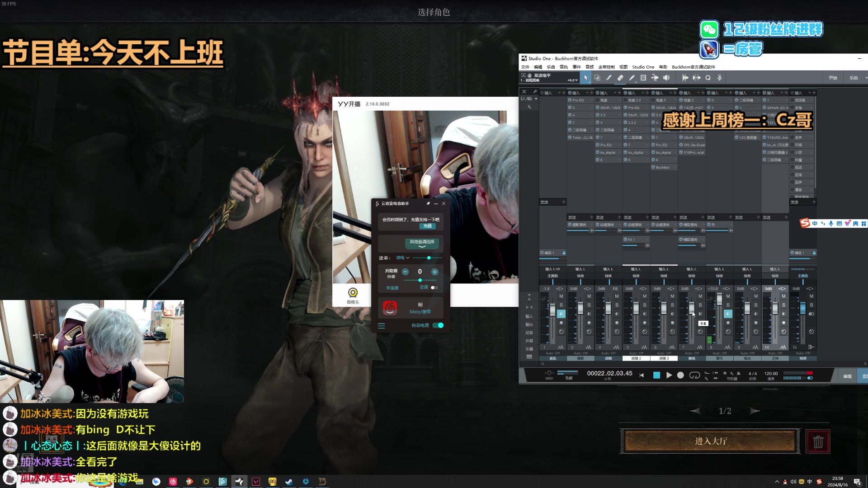Click the NetEase music icon in assistant

(390, 308)
